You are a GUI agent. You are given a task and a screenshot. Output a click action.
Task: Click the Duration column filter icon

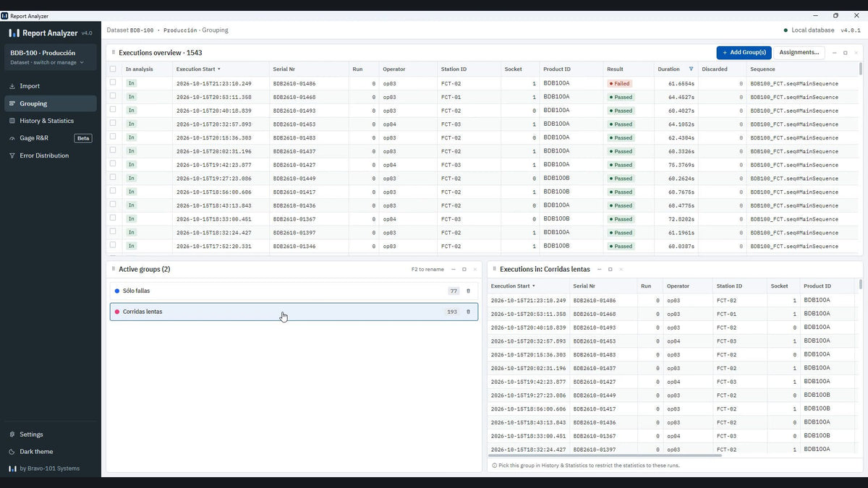coord(691,69)
